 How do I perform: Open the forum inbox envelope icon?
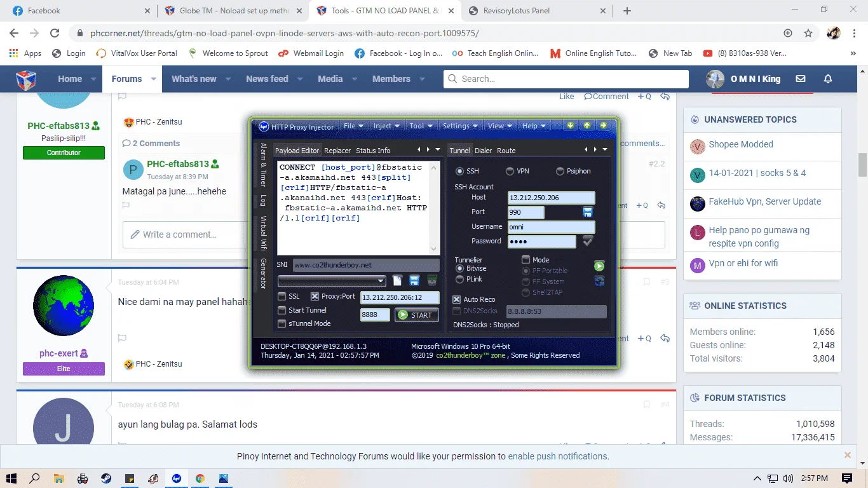801,79
